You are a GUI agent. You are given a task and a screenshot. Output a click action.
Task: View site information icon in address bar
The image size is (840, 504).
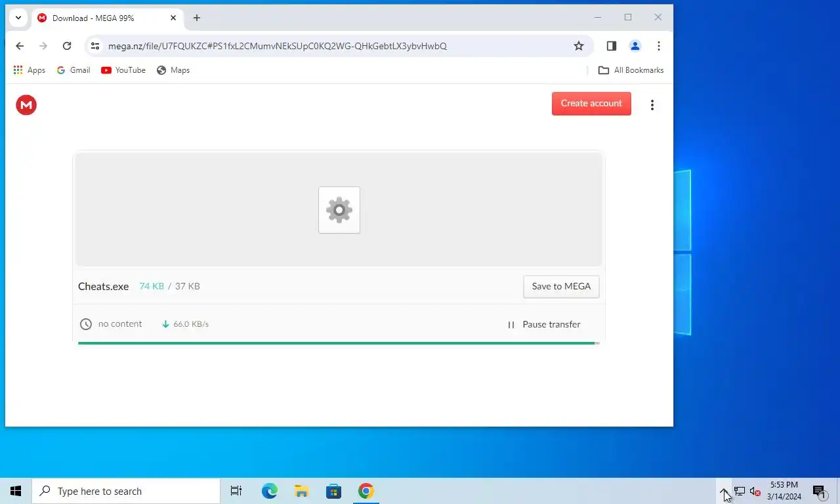[x=95, y=46]
